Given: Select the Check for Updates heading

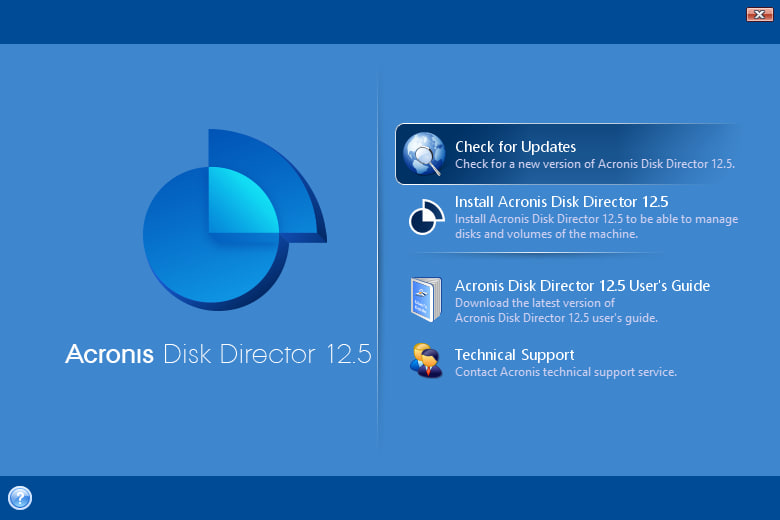Looking at the screenshot, I should coord(515,147).
